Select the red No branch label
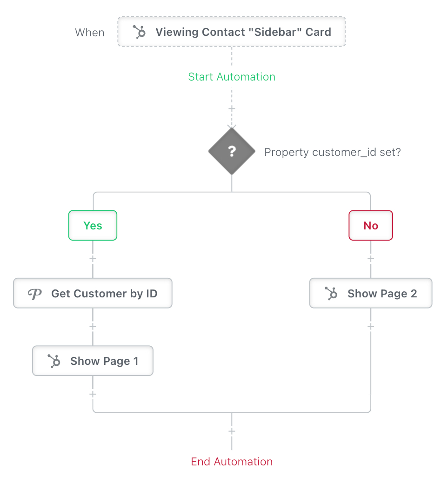448x484 pixels. pyautogui.click(x=371, y=226)
